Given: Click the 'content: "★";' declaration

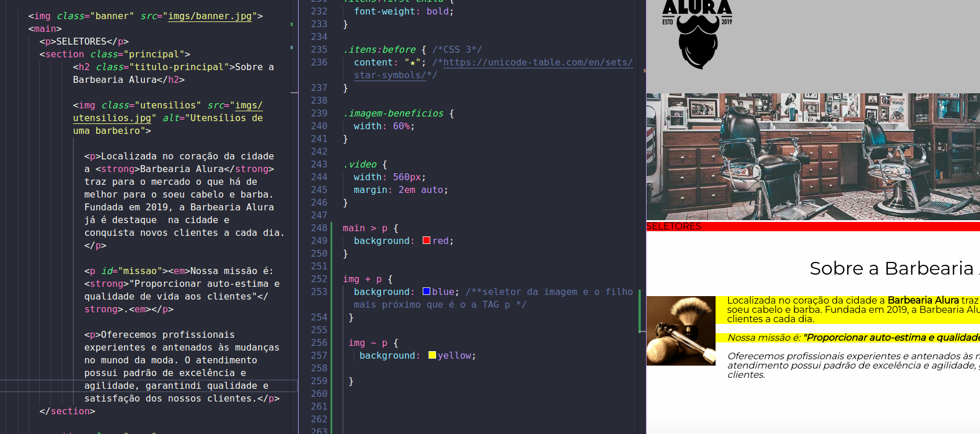Looking at the screenshot, I should tap(390, 63).
